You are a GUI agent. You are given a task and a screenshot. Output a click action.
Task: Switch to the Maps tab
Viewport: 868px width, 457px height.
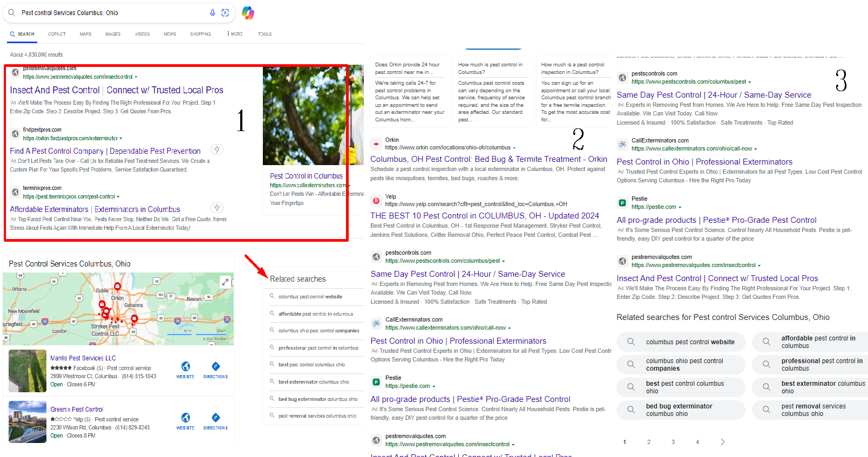point(85,34)
